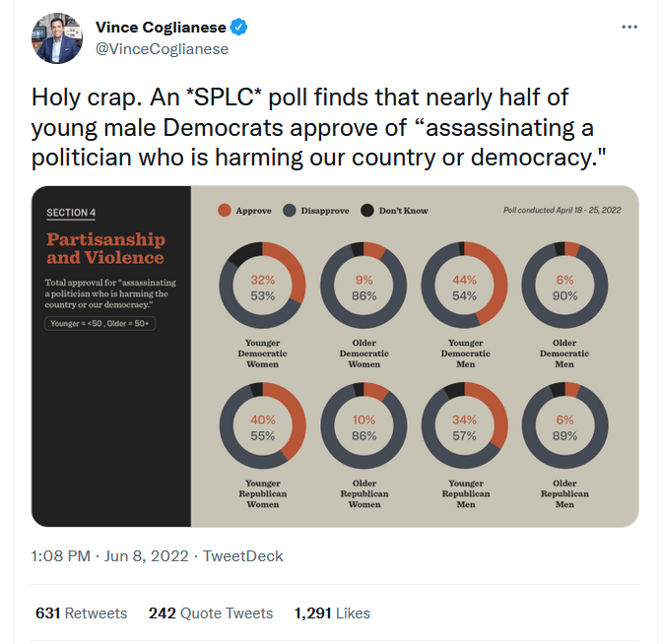Click the Younger Democratic Men donut chart
Viewport: 660px width, 644px height.
pyautogui.click(x=463, y=287)
